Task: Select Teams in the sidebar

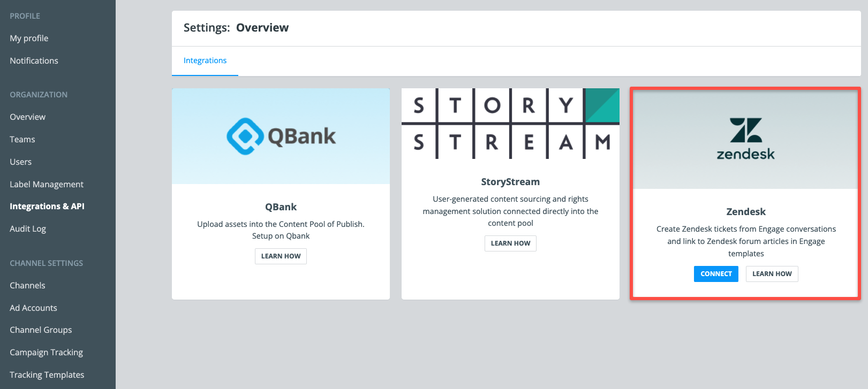Action: [x=22, y=140]
